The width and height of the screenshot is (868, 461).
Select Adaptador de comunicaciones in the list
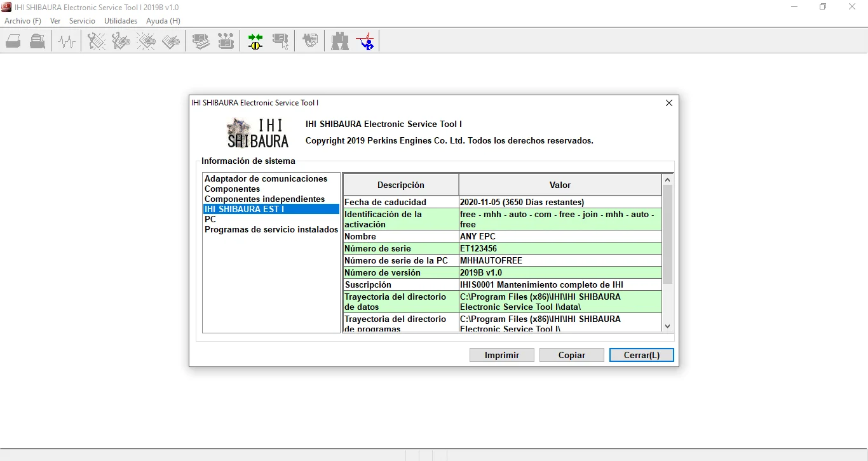click(x=266, y=179)
